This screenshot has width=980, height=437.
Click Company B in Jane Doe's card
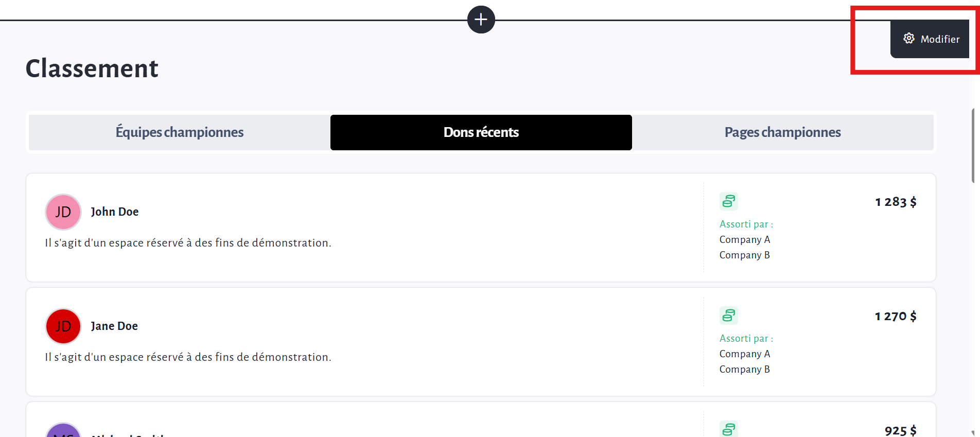point(745,369)
